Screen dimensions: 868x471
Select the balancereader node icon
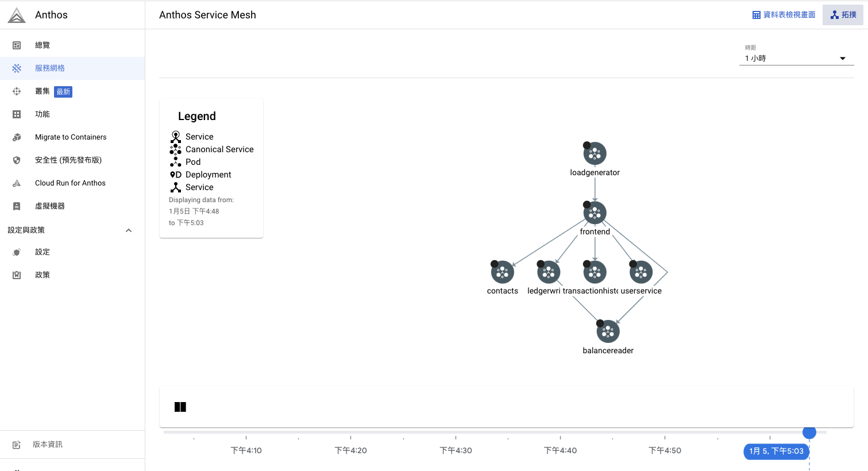pyautogui.click(x=608, y=331)
